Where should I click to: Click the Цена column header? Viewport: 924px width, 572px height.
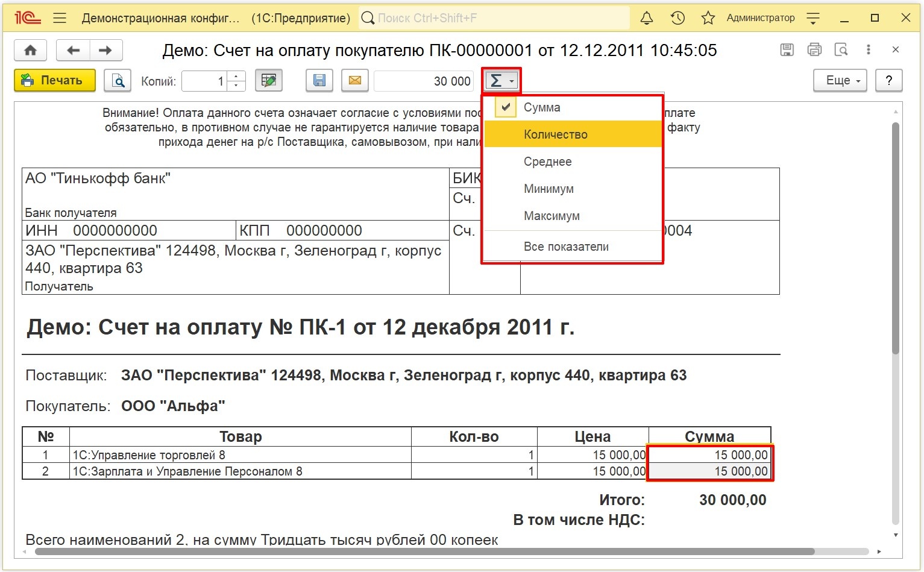click(x=593, y=437)
